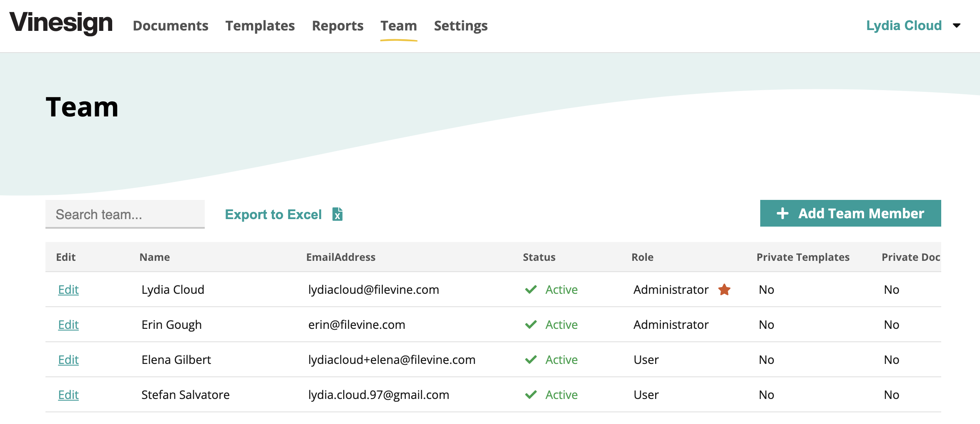980x424 pixels.
Task: Focus the Search team input field
Action: pos(125,214)
